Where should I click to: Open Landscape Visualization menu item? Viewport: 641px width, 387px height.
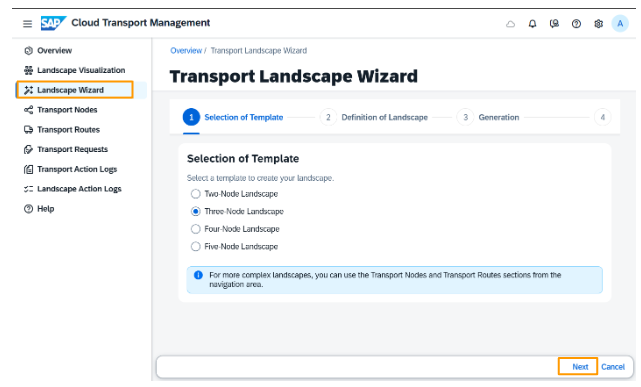81,70
